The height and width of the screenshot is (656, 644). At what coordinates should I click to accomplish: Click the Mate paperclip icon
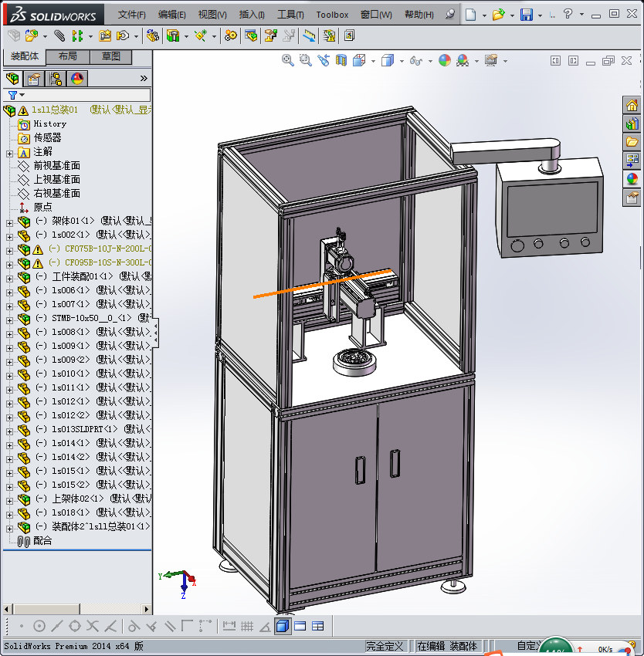59,36
